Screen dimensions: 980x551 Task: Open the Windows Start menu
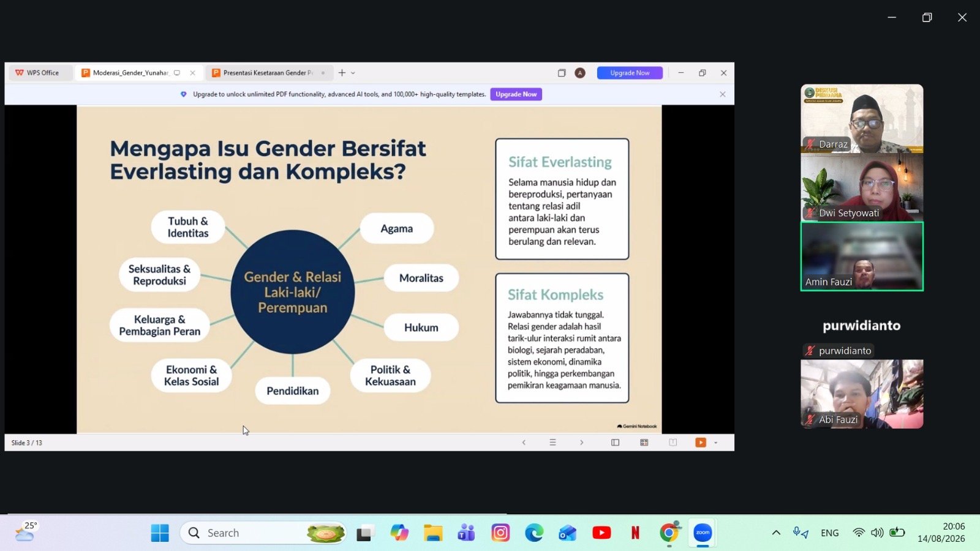pyautogui.click(x=160, y=533)
